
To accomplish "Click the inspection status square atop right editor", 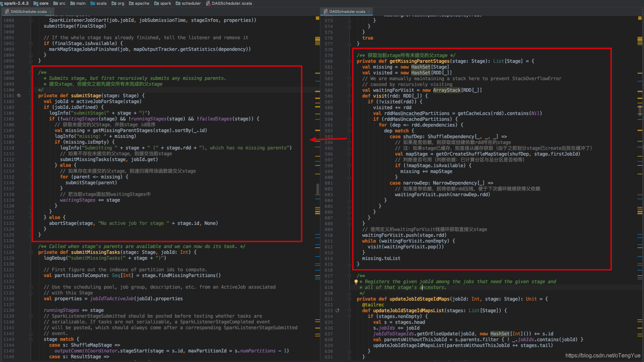I will tap(640, 18).
